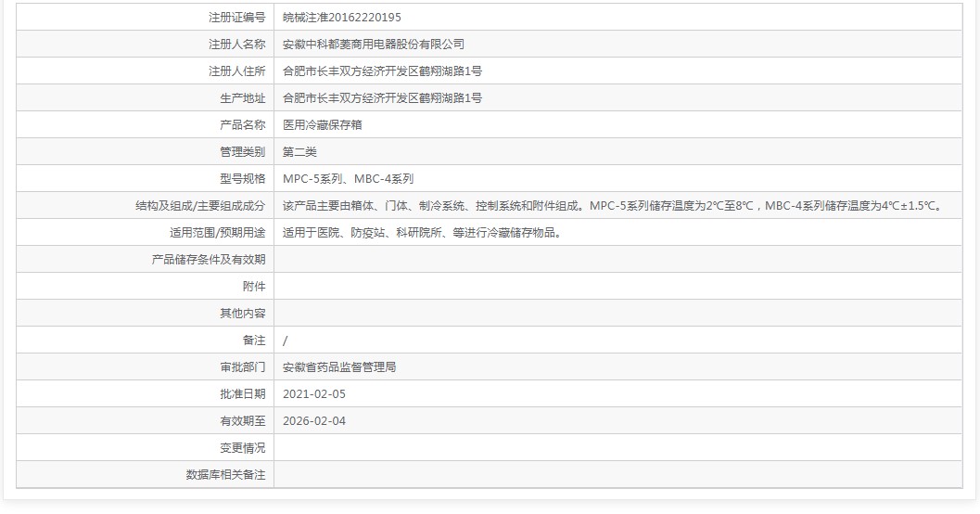
Task: Select the 型号规格 label
Action: tap(243, 179)
